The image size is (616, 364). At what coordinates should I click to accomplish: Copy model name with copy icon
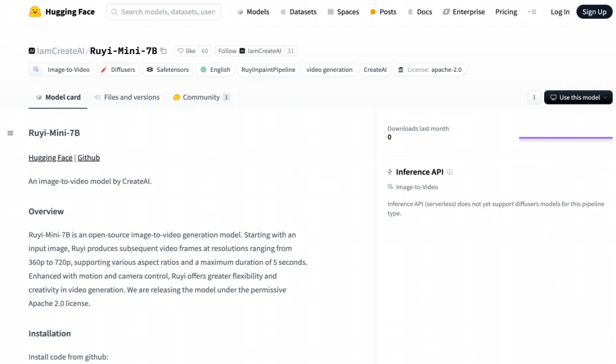[164, 51]
